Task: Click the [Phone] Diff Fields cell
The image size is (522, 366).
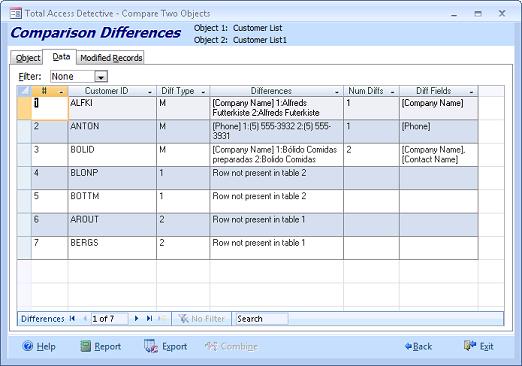Action: [x=439, y=131]
